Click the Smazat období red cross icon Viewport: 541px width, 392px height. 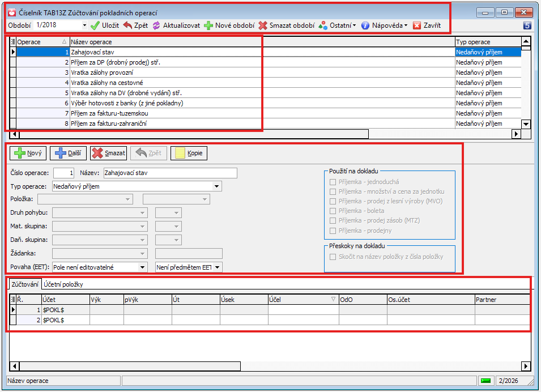[x=263, y=25]
